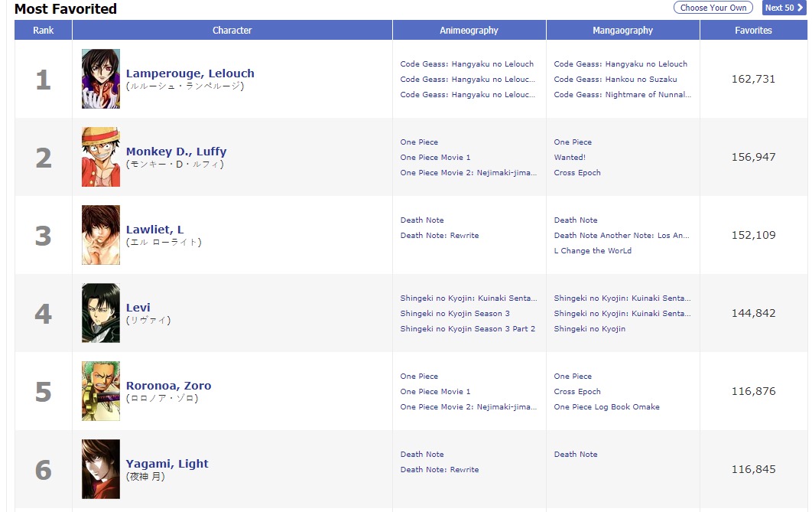Select the 116,845 favorites count
Viewport: 812px width, 512px height.
(x=753, y=469)
